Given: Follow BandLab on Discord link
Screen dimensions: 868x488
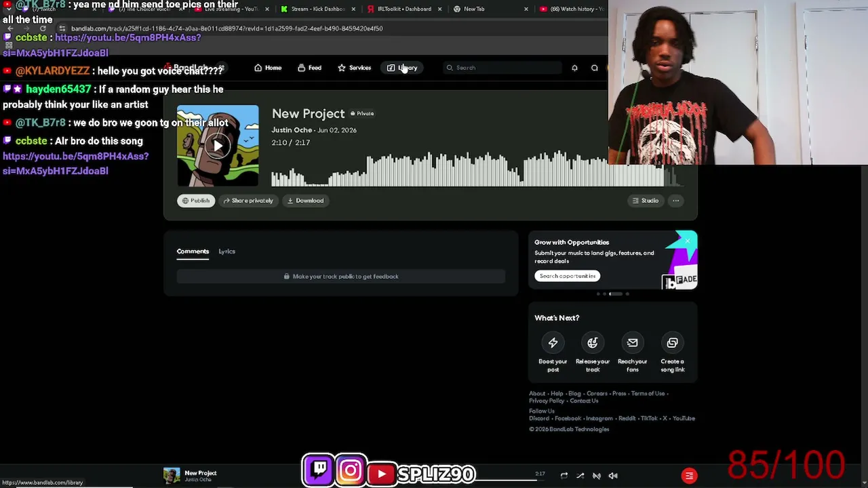Looking at the screenshot, I should coord(539,419).
